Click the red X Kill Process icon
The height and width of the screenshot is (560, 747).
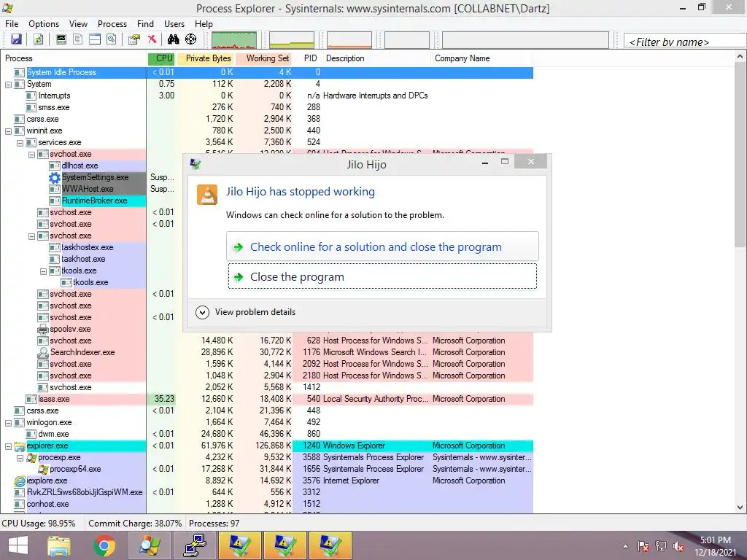(x=152, y=39)
